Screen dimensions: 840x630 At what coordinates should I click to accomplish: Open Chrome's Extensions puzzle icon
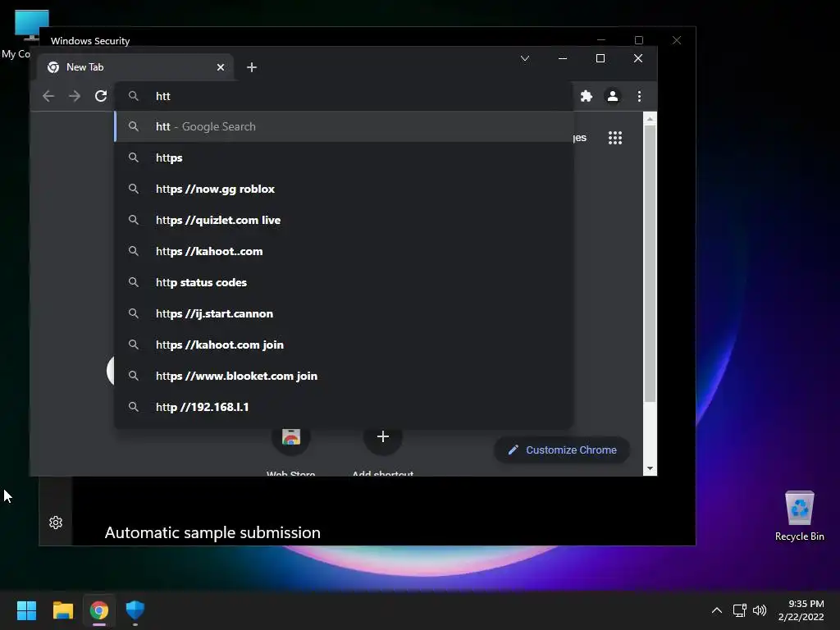(x=587, y=96)
